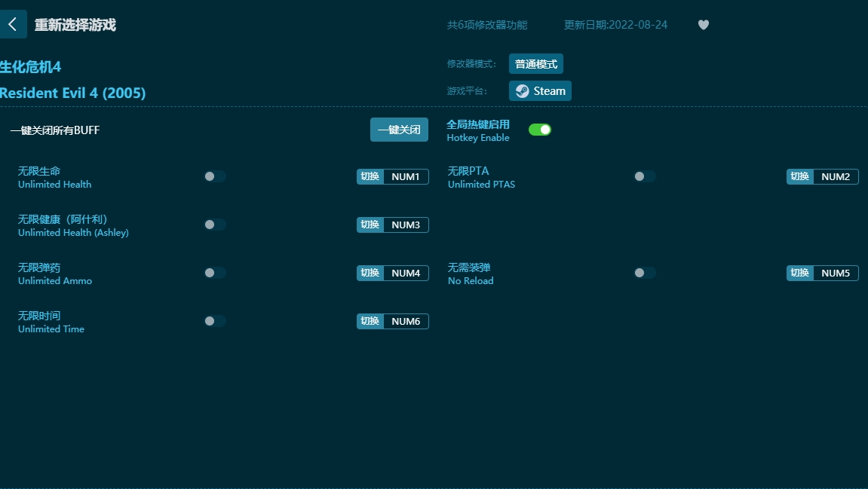Click the NUM1 hotkey switch button
868x489 pixels.
point(392,176)
